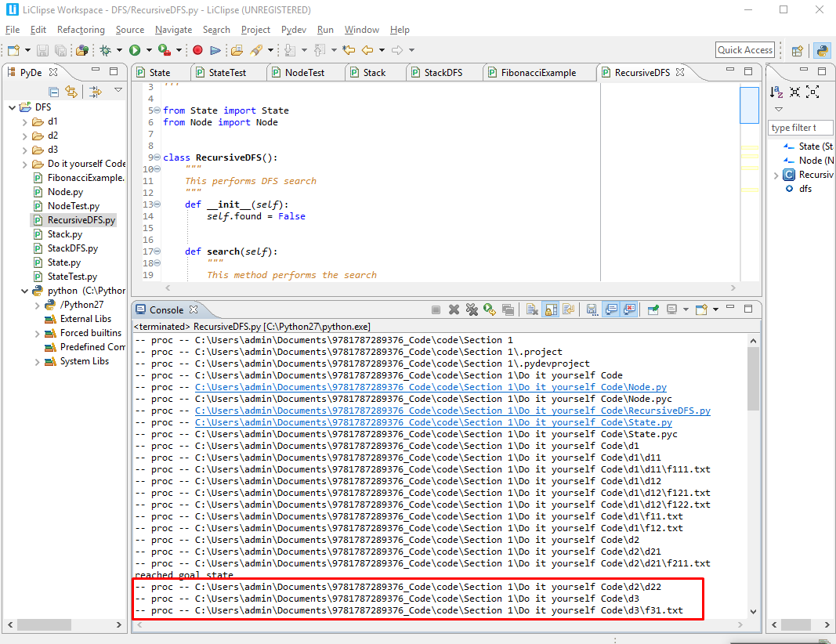The height and width of the screenshot is (644, 836).
Task: Click the Run External Tools icon
Action: pyautogui.click(x=165, y=50)
